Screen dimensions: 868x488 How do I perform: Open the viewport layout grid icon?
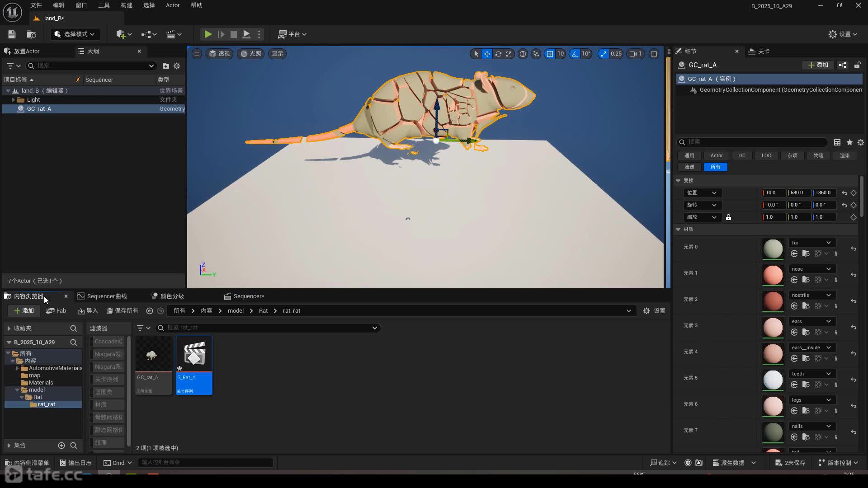click(x=654, y=54)
